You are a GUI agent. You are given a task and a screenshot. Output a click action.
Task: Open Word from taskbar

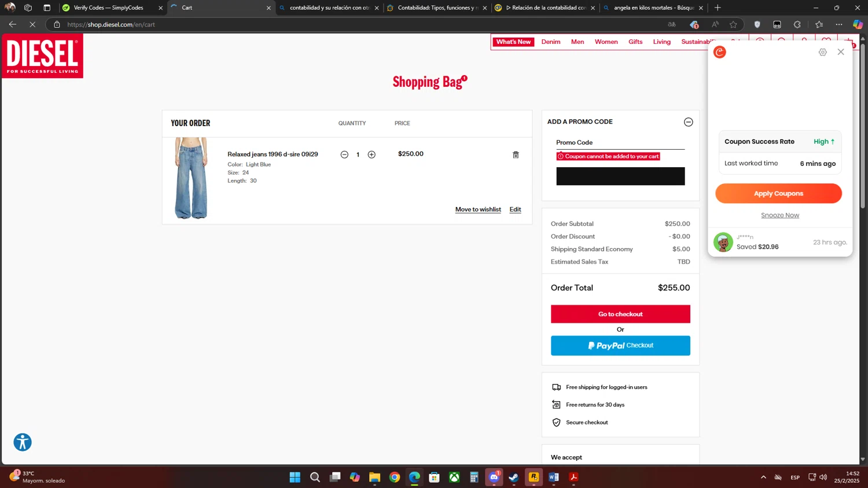pos(554,477)
